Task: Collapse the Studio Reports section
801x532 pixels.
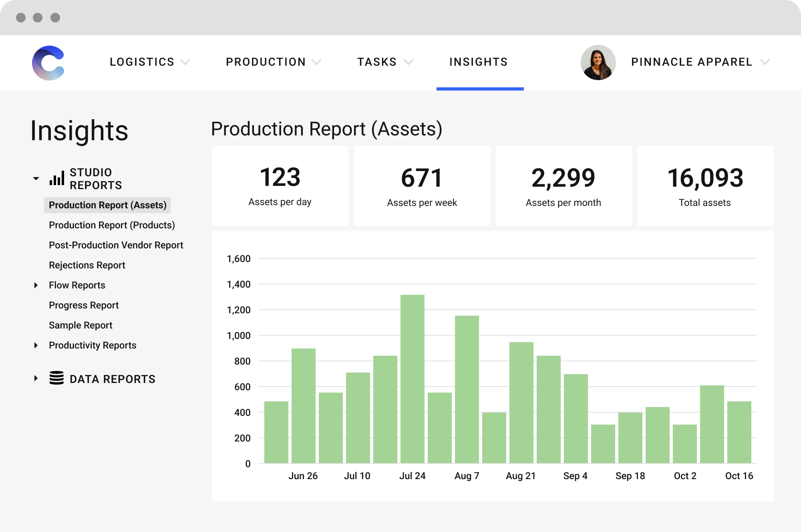Action: [36, 179]
